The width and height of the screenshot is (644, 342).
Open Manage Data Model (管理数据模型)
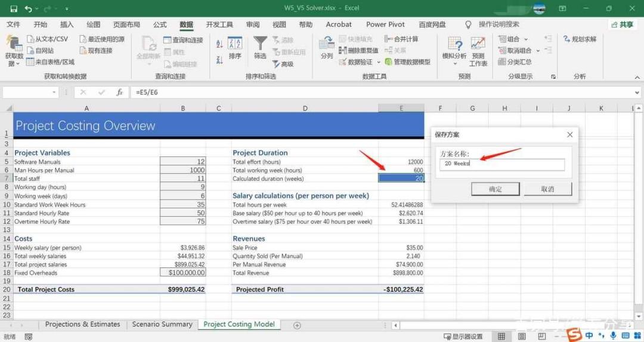point(407,62)
